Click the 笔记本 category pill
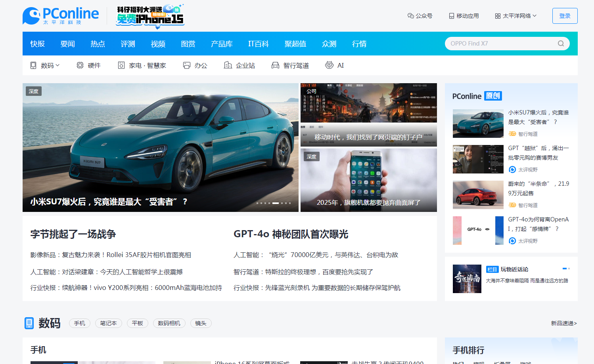The width and height of the screenshot is (594, 364). 109,323
